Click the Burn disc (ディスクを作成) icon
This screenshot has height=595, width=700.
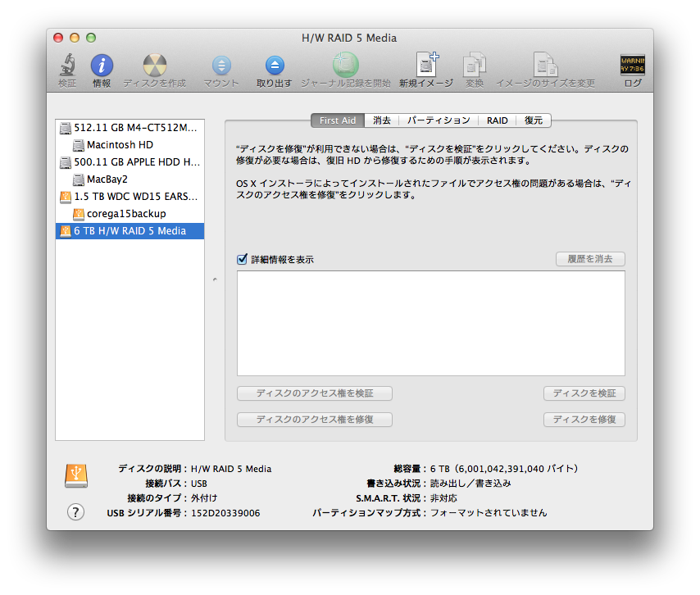click(x=154, y=66)
